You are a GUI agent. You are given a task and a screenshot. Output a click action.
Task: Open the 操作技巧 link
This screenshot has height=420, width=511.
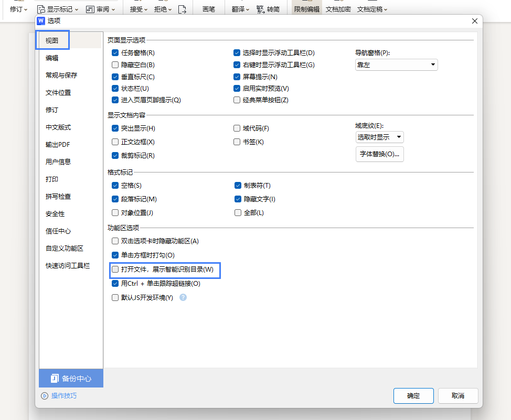tap(64, 396)
